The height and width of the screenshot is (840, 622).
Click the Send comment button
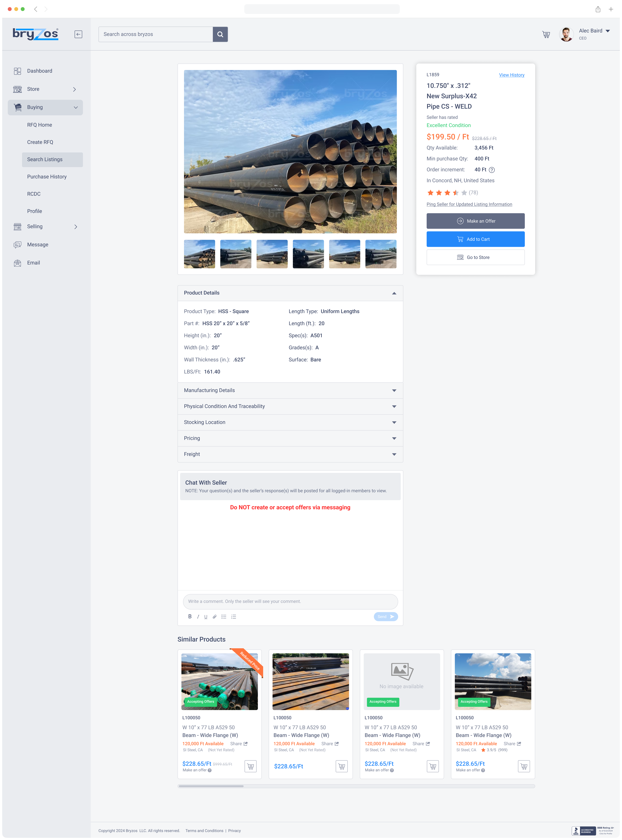tap(386, 617)
